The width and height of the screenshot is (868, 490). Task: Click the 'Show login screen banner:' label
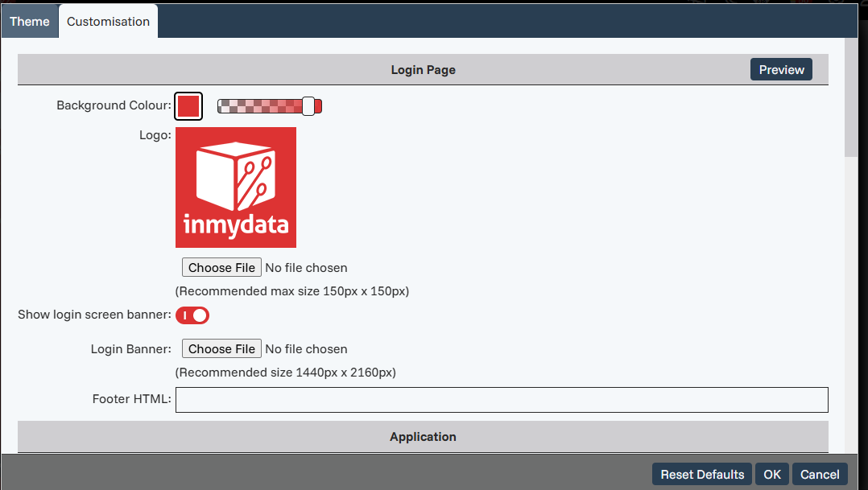[95, 315]
